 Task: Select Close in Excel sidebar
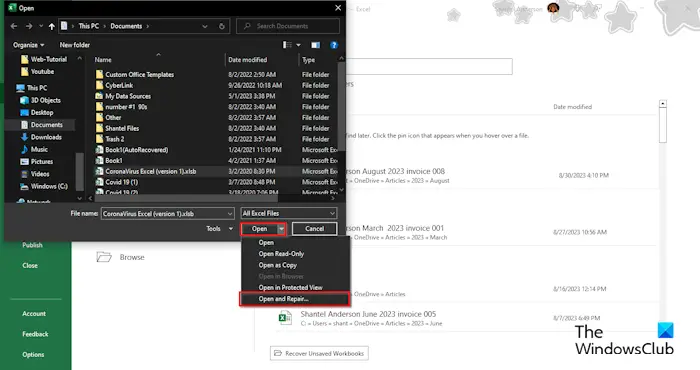coord(30,266)
